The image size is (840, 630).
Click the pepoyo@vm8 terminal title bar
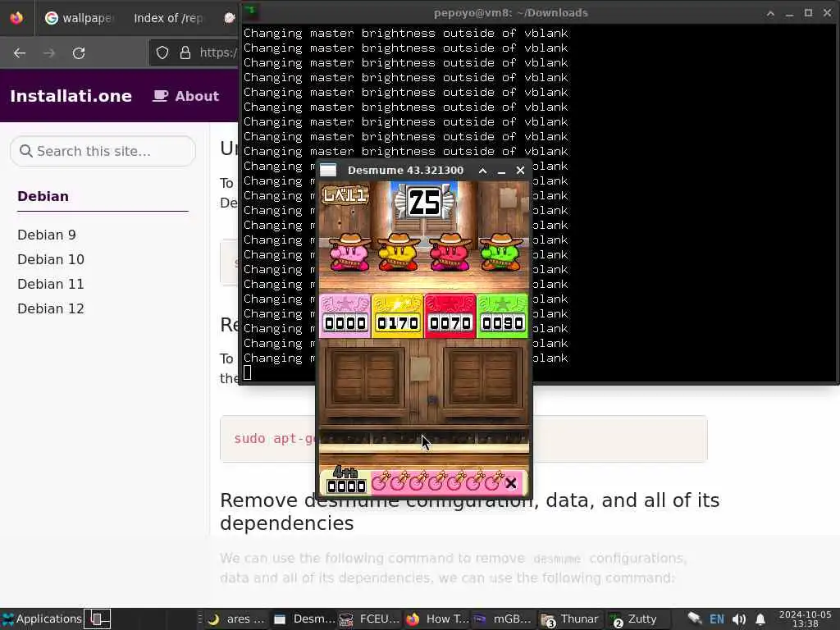(x=510, y=12)
